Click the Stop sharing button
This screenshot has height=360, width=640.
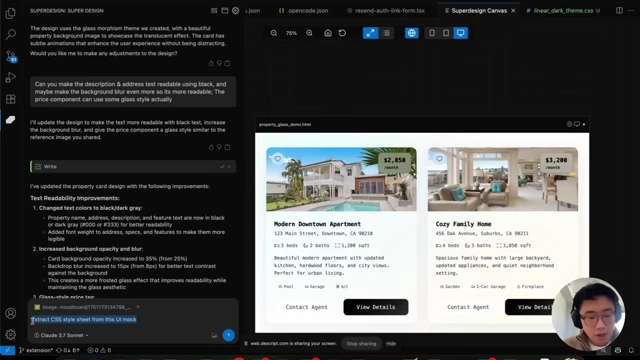361,344
